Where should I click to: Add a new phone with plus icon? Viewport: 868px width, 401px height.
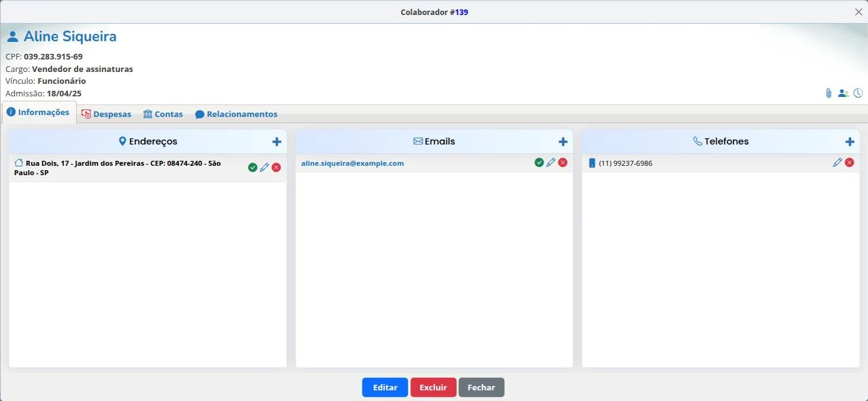pos(850,142)
